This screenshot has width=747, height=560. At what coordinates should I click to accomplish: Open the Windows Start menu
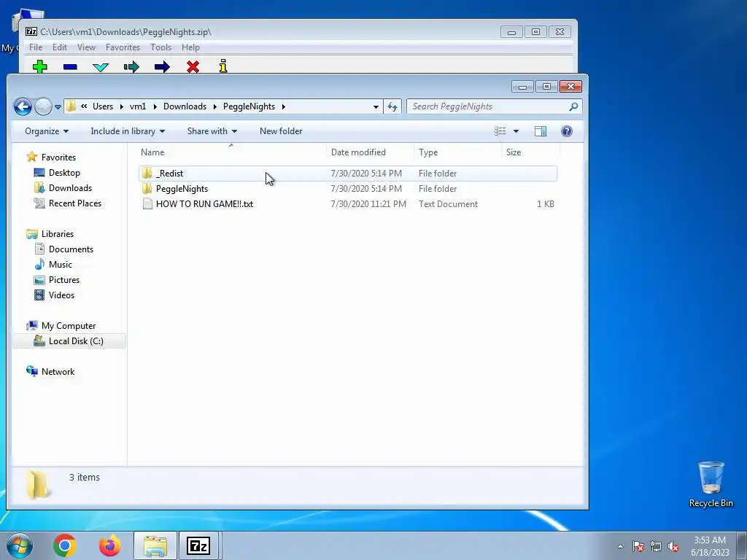19,545
